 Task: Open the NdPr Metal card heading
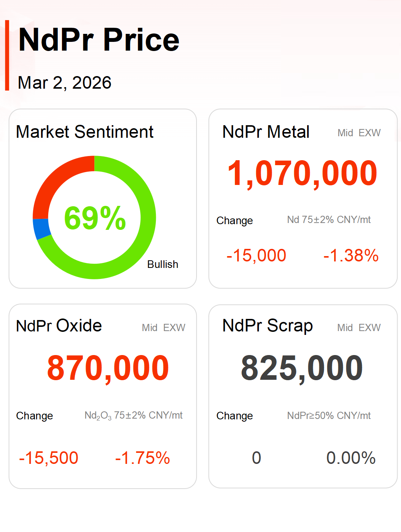(x=266, y=132)
